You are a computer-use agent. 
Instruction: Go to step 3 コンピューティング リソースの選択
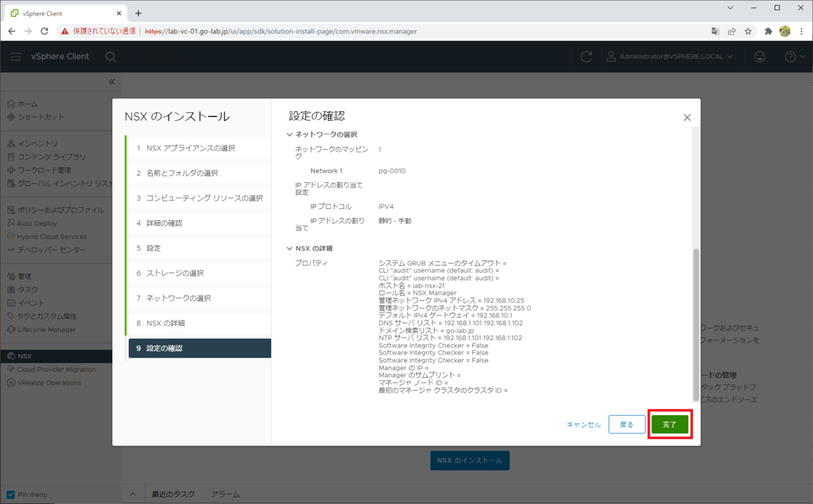click(199, 198)
